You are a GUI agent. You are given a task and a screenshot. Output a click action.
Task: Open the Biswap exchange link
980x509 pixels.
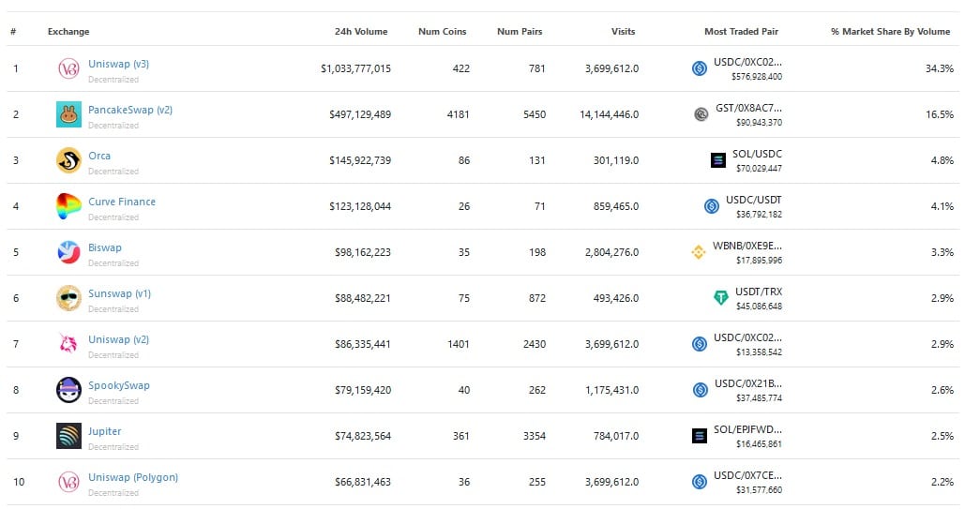click(x=105, y=248)
